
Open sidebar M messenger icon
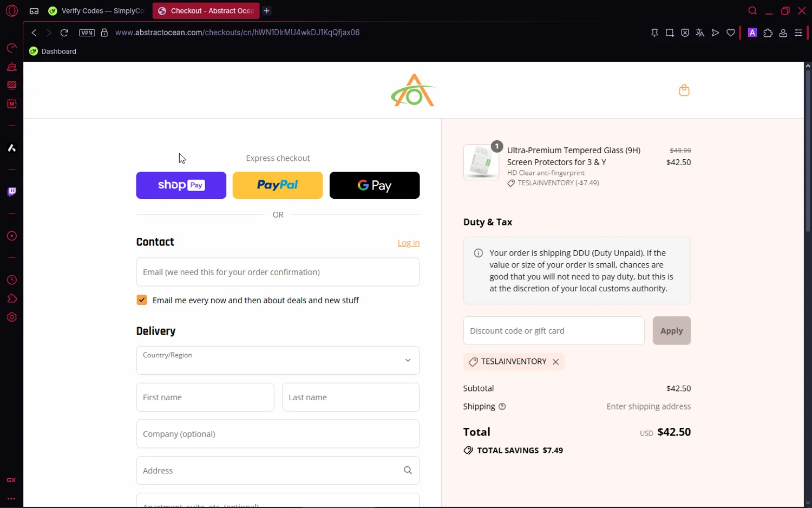[x=11, y=103]
